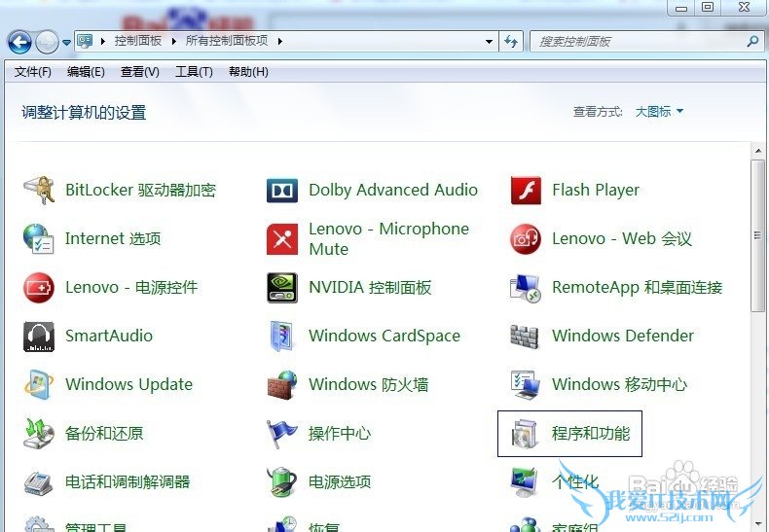Open the BitLocker 驱动器加密 link
This screenshot has height=532, width=769.
141,190
